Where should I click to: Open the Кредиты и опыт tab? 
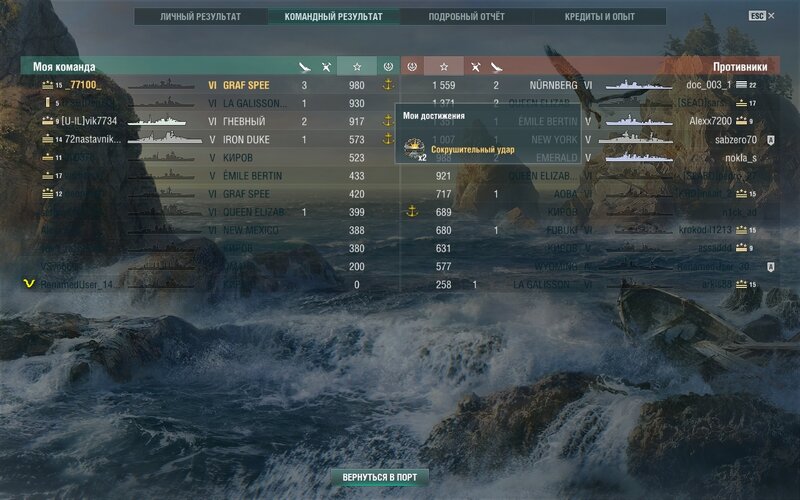[x=599, y=16]
